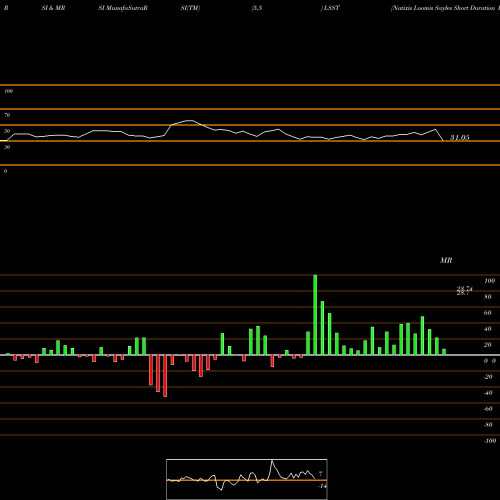Click the MR axis label '40'

click(x=488, y=329)
